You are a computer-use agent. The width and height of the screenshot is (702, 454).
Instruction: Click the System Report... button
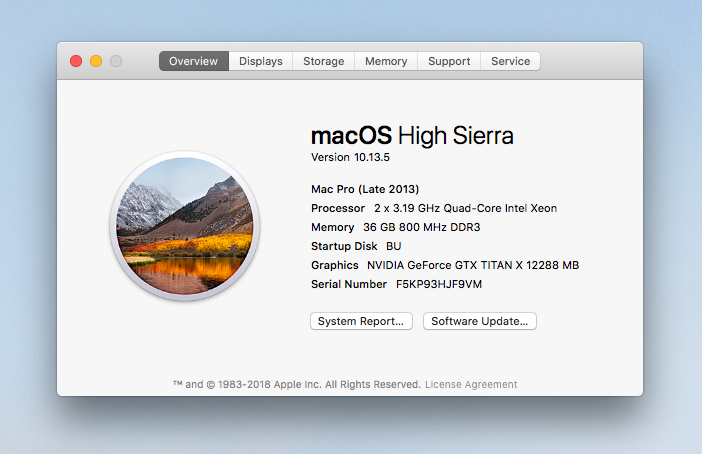point(361,321)
